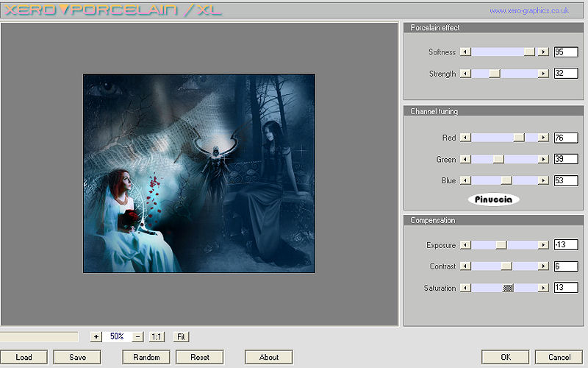Click the right arrow of Exposure slider
This screenshot has height=368, width=588.
543,245
